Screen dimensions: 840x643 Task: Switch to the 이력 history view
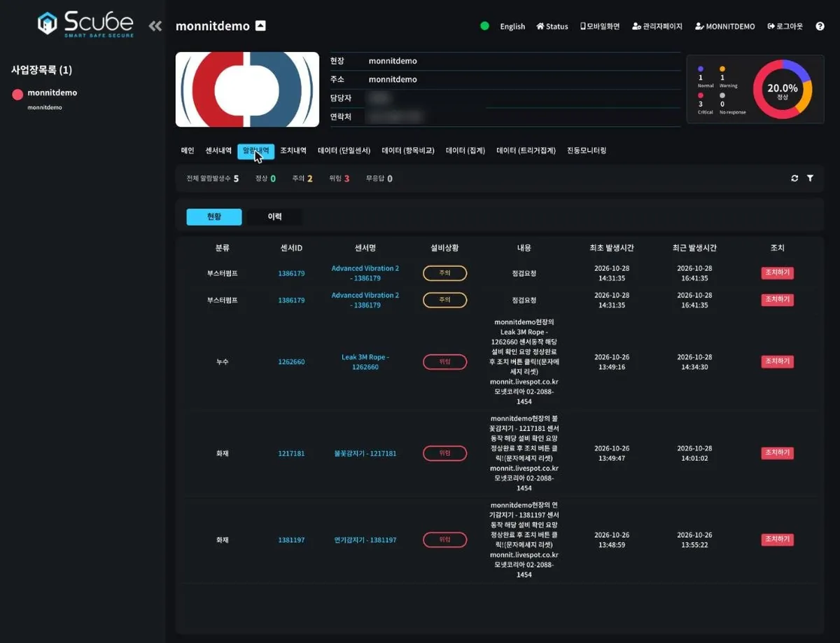(x=275, y=217)
